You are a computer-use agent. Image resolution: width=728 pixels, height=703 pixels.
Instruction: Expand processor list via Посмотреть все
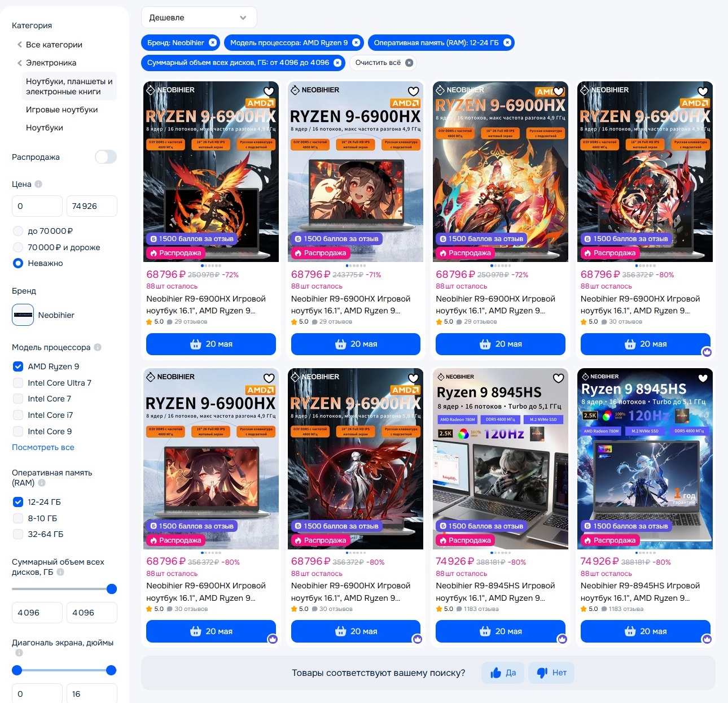pos(43,447)
